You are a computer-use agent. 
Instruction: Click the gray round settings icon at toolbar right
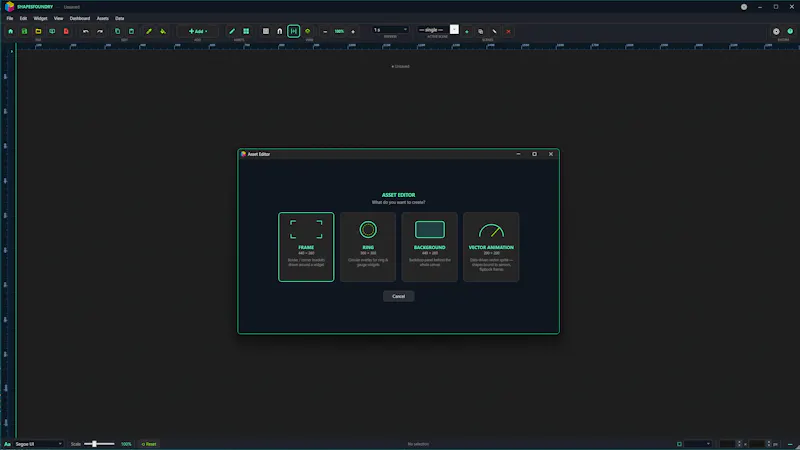[x=776, y=31]
